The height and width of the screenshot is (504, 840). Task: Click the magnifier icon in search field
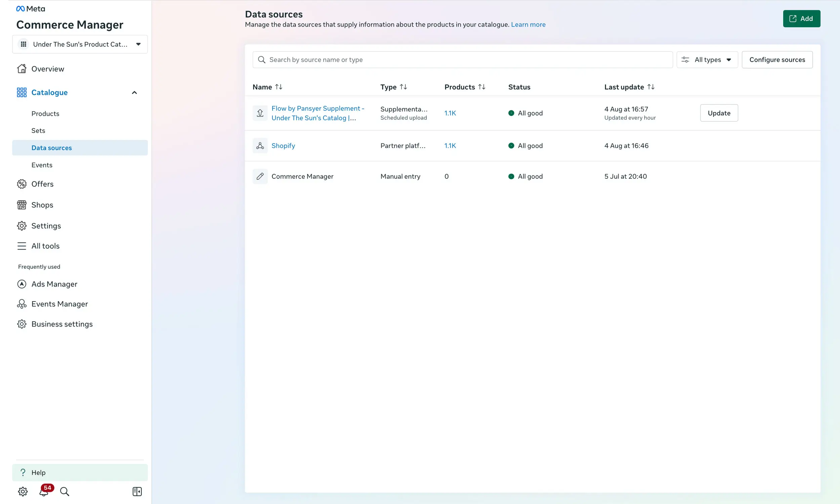[x=261, y=60]
